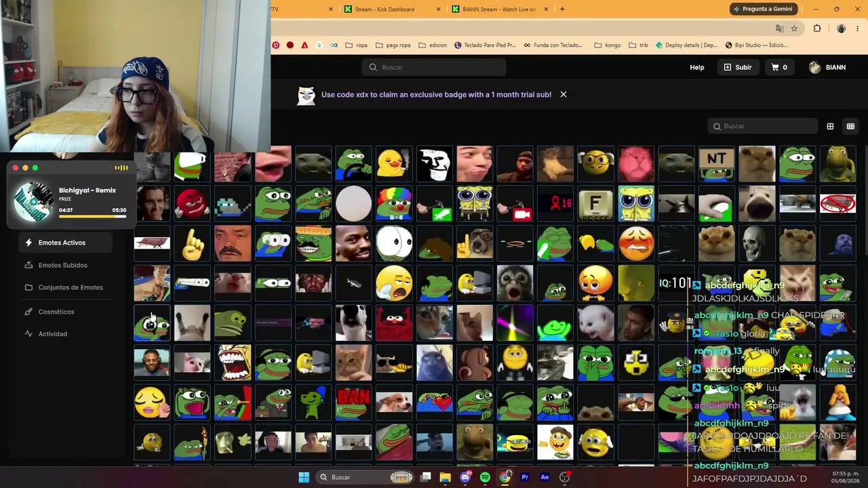
Task: Open the ropa bookmarks folder
Action: (357, 45)
